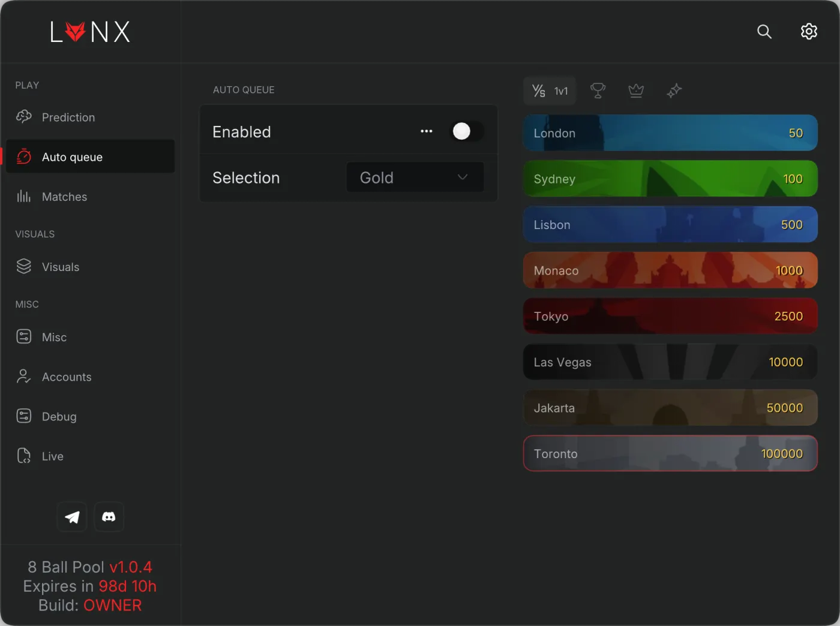Open the Discord server button

point(109,517)
